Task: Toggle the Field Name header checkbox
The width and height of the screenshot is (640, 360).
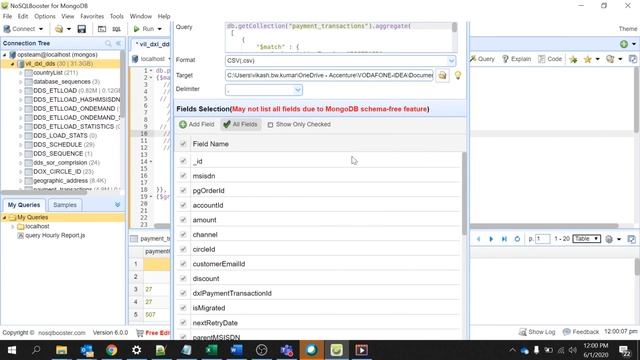Action: tap(183, 144)
